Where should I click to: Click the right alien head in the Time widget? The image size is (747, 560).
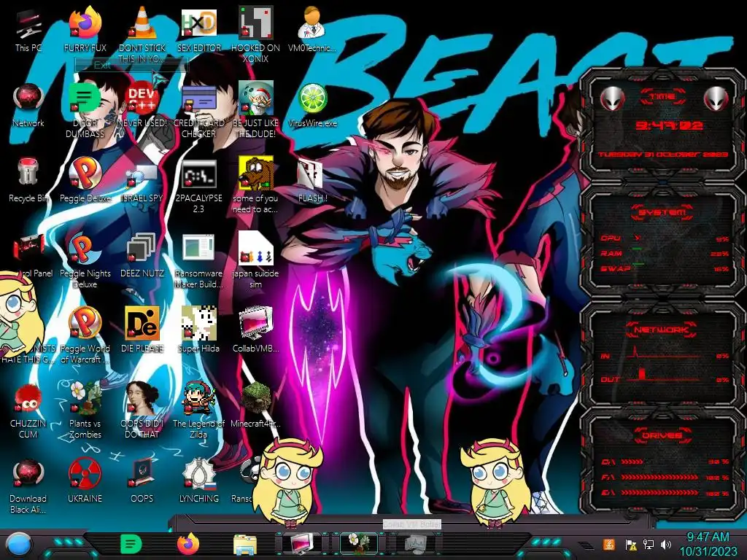point(716,98)
